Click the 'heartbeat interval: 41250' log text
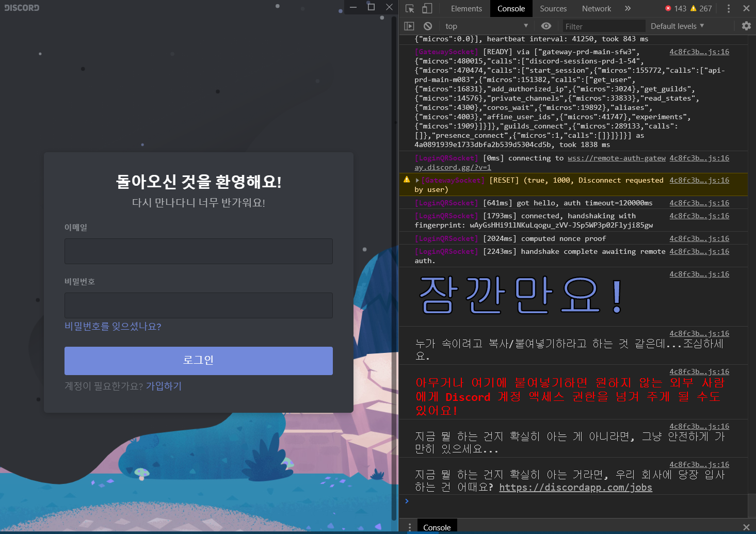The width and height of the screenshot is (756, 534). [x=532, y=39]
